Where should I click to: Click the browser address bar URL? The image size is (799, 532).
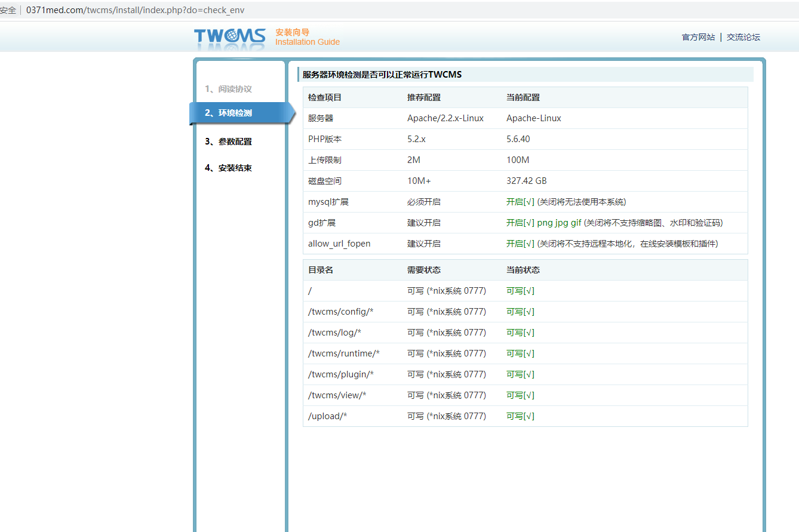click(135, 10)
